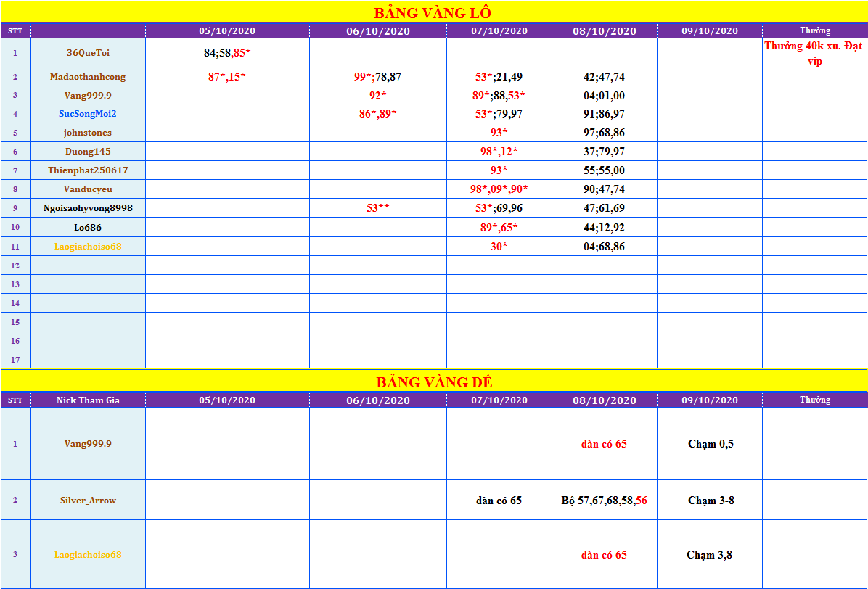Select the nickname "Duong145"
The height and width of the screenshot is (589, 868).
coord(88,152)
